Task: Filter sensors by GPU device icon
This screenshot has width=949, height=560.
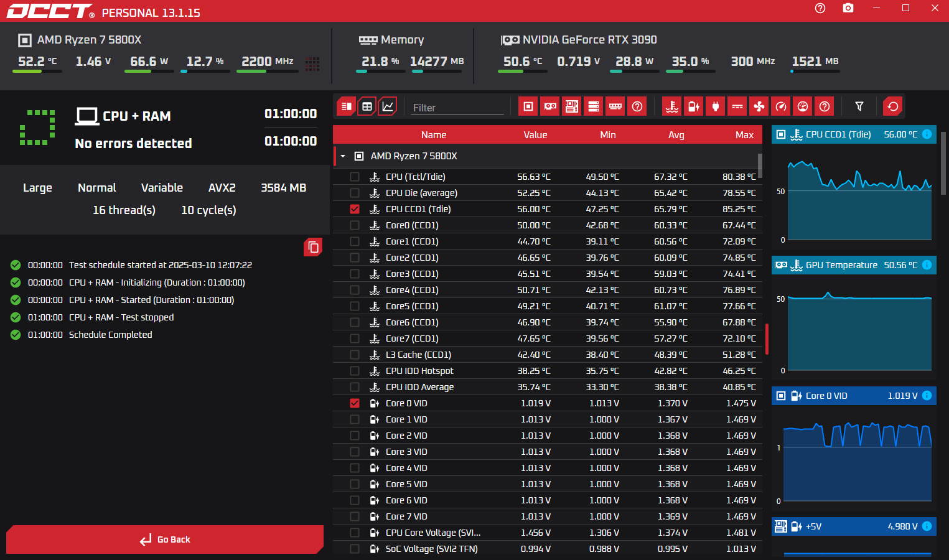Action: point(550,106)
